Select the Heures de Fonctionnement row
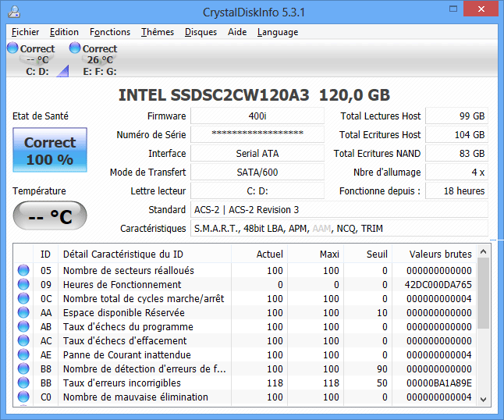504x420 pixels. pyautogui.click(x=245, y=285)
